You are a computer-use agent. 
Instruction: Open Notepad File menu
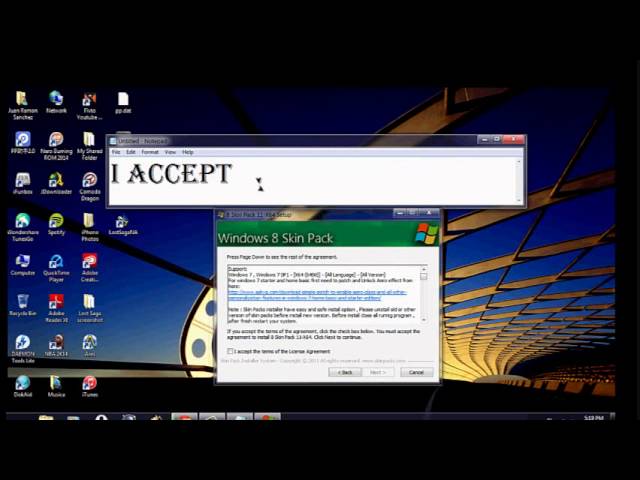(116, 152)
